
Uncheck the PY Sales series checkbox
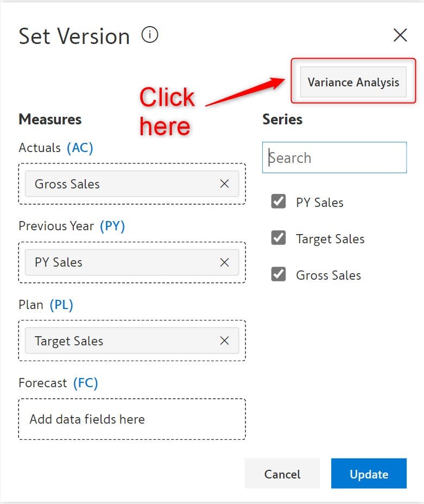[x=279, y=202]
